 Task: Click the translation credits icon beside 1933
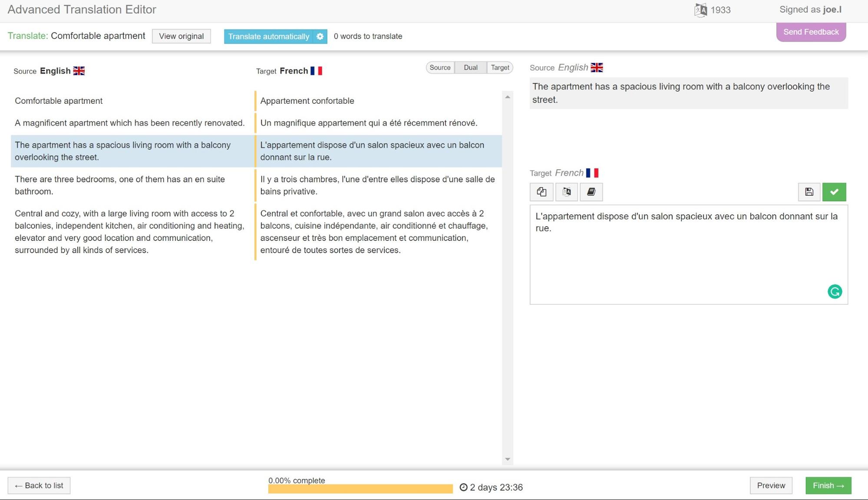click(700, 10)
